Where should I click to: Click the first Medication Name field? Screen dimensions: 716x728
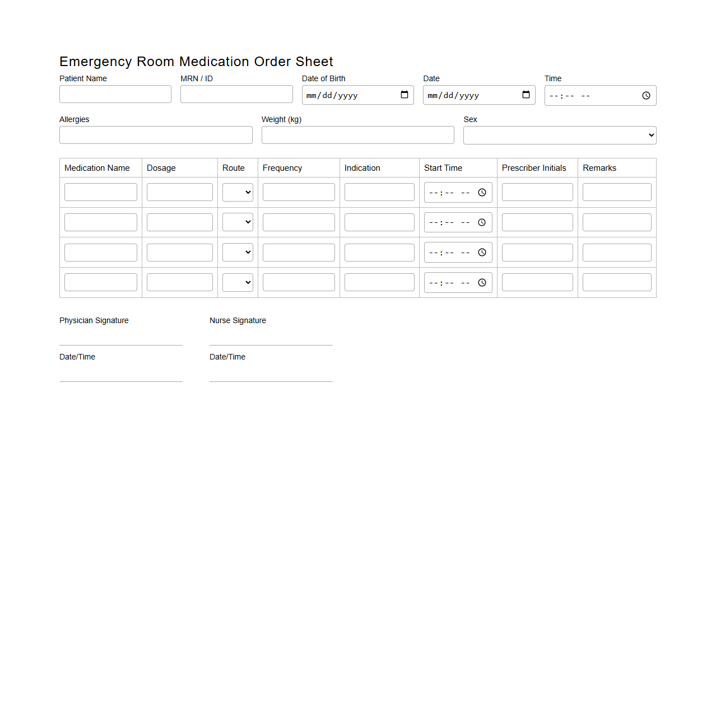[x=100, y=192]
